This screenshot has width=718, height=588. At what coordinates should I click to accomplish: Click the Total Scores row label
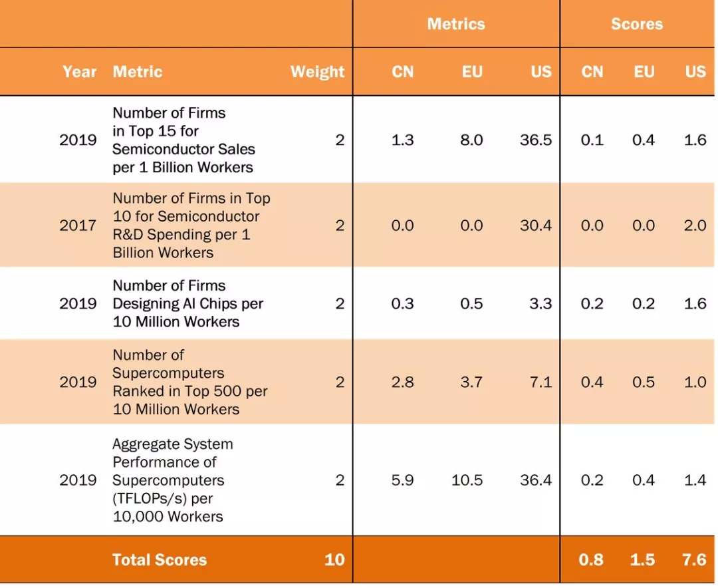click(160, 560)
